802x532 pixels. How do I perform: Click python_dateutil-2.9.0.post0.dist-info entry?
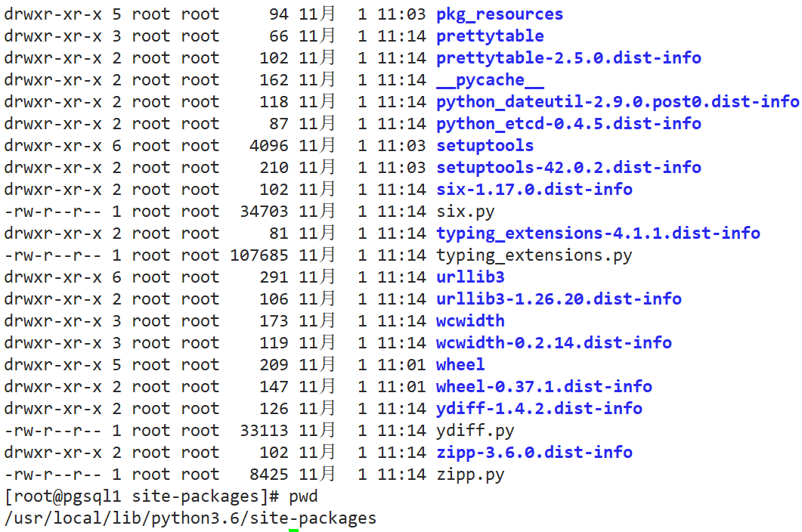[618, 102]
